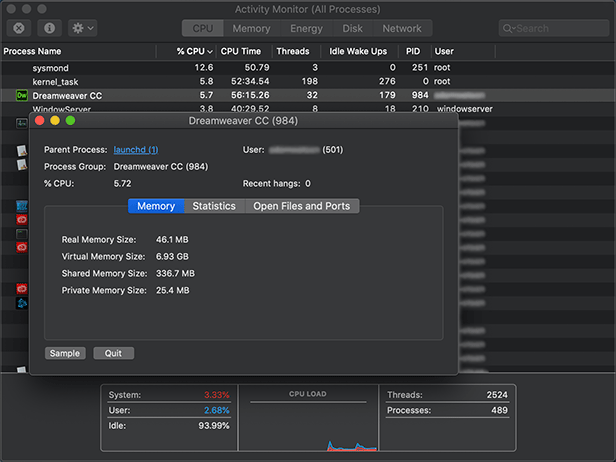
Task: Click the Idle percentage 93.99%
Action: (x=214, y=425)
